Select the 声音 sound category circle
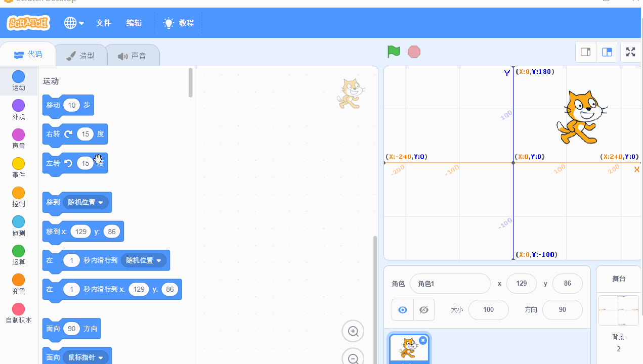 (19, 134)
